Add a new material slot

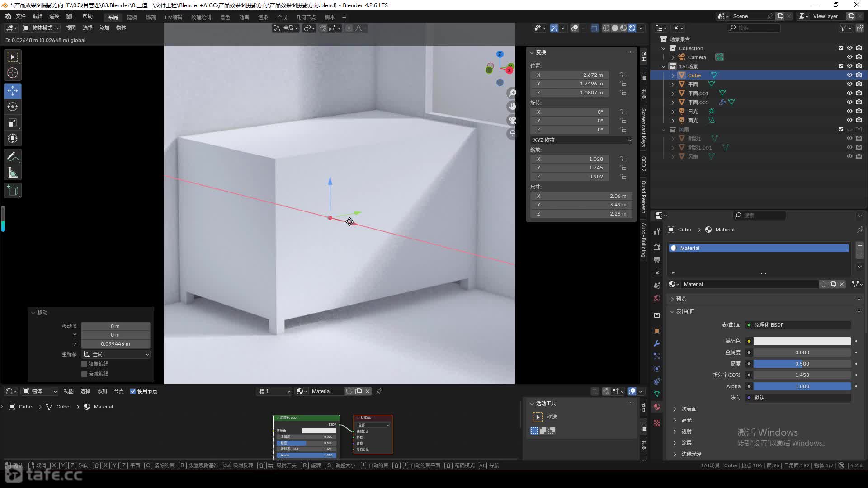(860, 246)
